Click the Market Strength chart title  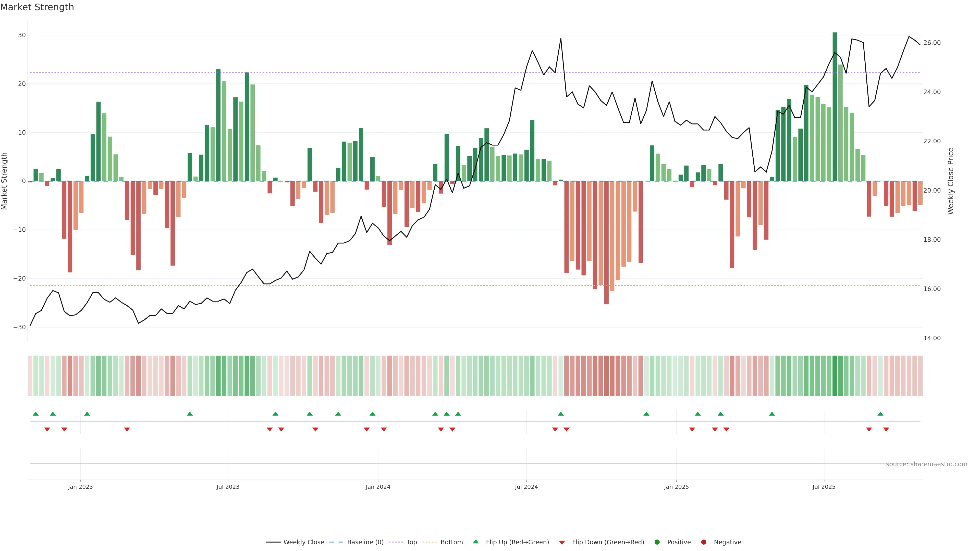pyautogui.click(x=37, y=7)
